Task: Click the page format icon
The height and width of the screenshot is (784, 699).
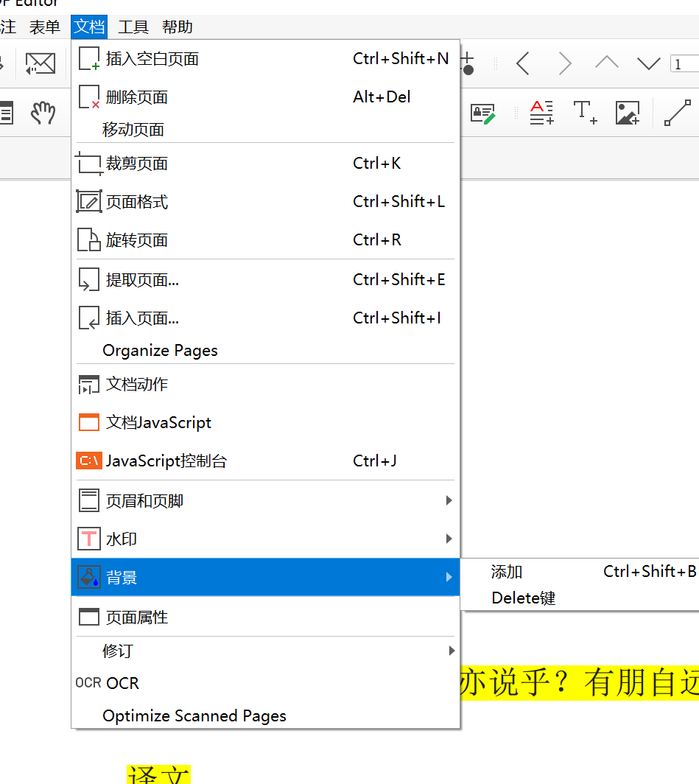Action: point(89,201)
